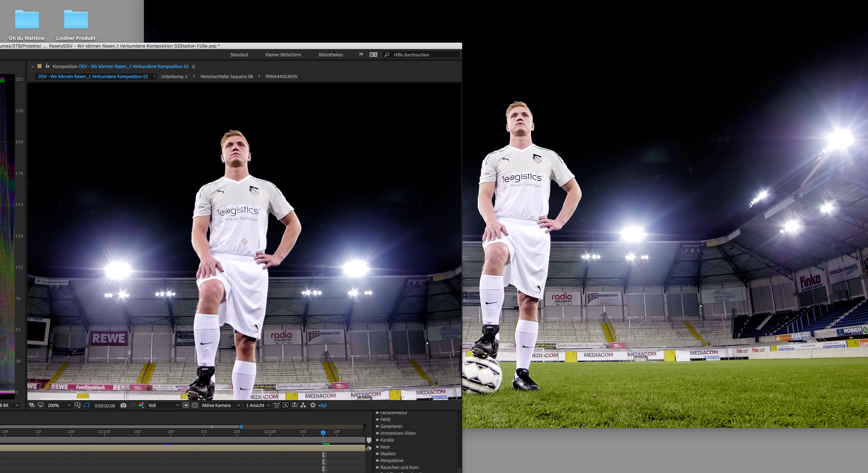868x473 pixels.
Task: Take a snapshot with the camera icon
Action: coord(123,405)
